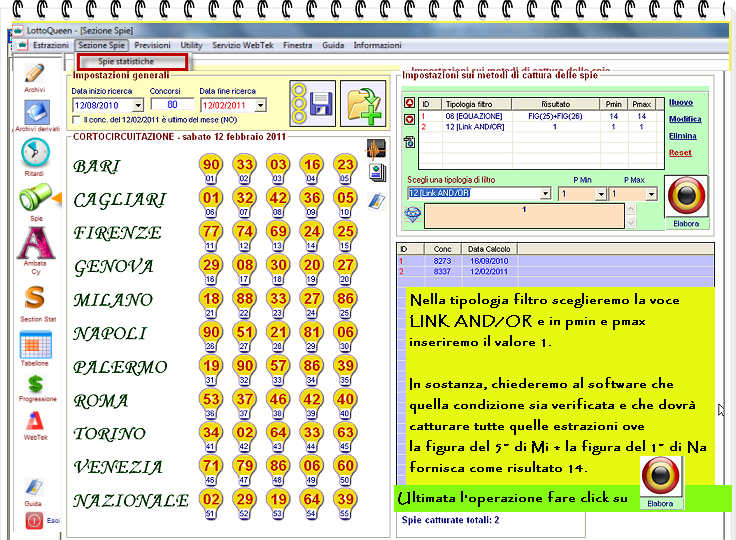Move filter down with red arrow
The image size is (736, 540).
pyautogui.click(x=409, y=119)
